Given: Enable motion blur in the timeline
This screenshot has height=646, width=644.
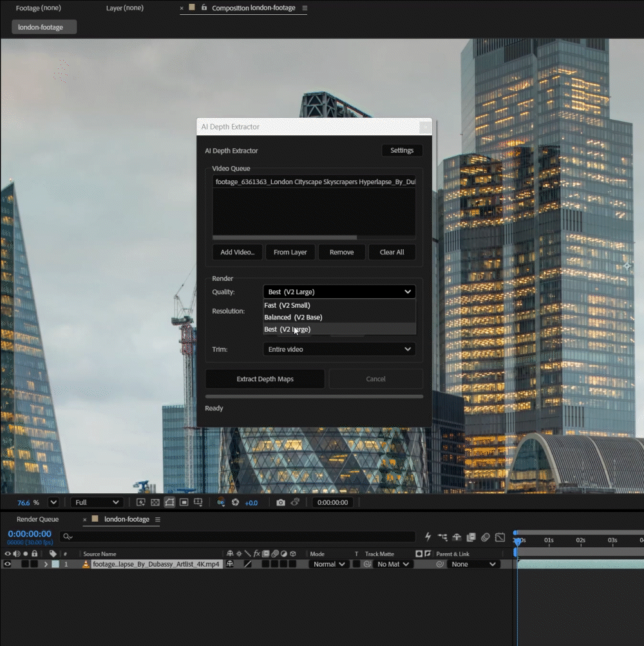Looking at the screenshot, I should tap(486, 537).
